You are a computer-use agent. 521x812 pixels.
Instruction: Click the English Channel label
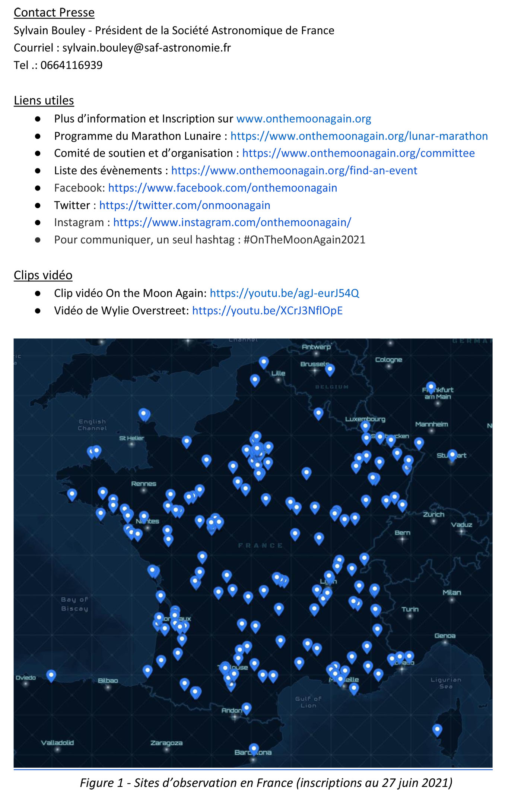point(92,425)
